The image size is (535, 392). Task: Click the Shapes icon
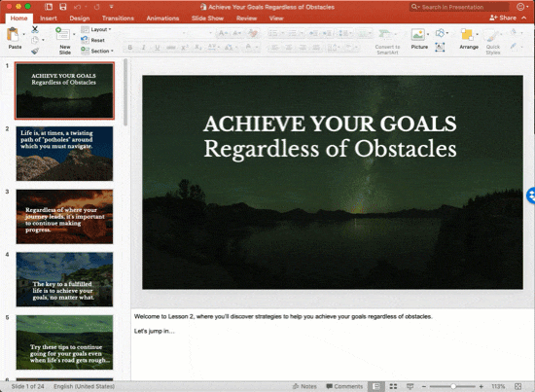440,33
